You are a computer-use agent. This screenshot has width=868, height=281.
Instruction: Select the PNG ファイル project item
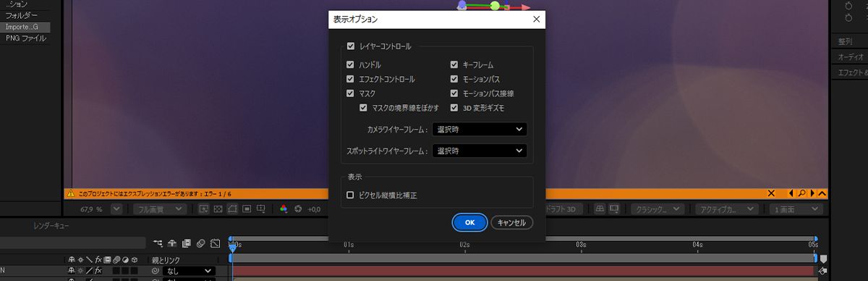click(x=26, y=38)
